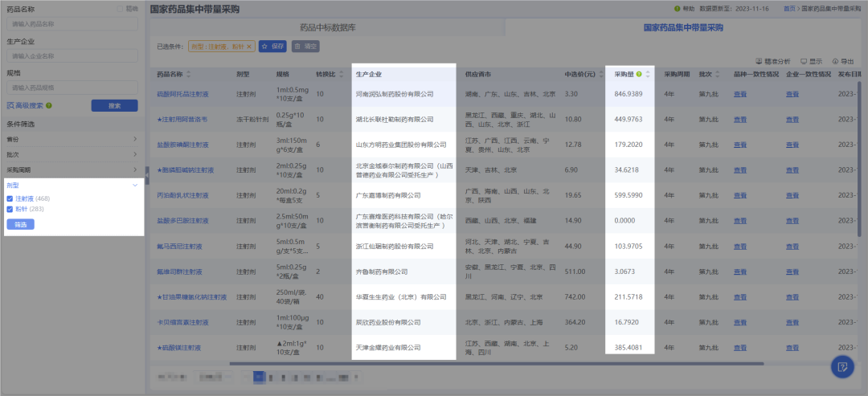Sort the table by 中选价(元) arrows
868x396 pixels.
pyautogui.click(x=600, y=75)
